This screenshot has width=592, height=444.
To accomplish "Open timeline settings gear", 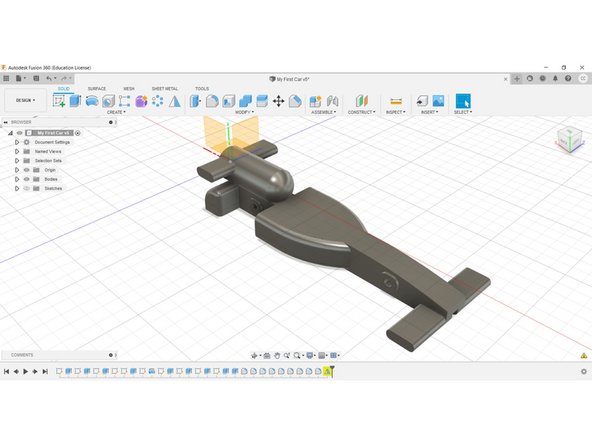I will pos(584,372).
